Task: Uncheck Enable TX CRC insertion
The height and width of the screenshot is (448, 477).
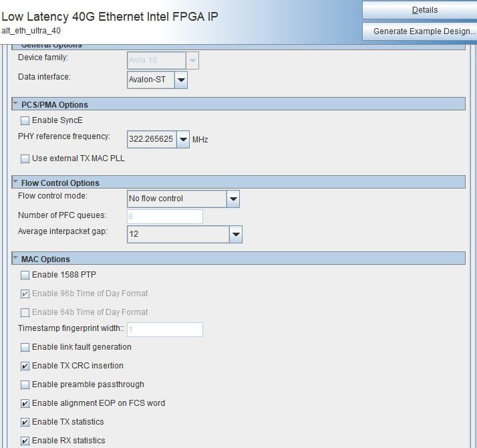Action: pyautogui.click(x=25, y=366)
